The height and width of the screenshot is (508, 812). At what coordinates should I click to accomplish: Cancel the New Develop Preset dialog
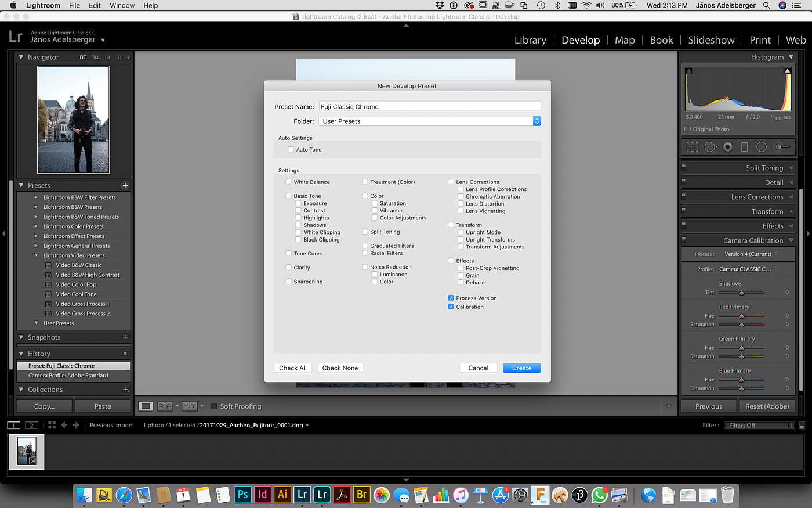pos(478,368)
